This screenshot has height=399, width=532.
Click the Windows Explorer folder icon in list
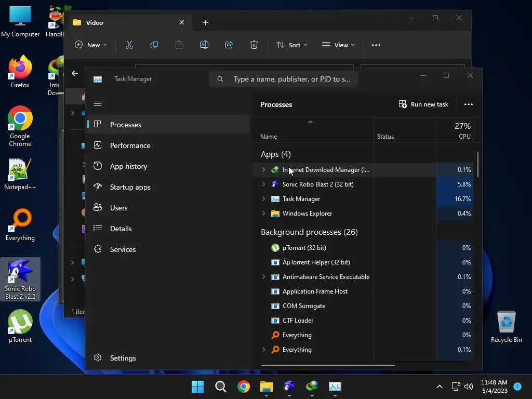[275, 214]
